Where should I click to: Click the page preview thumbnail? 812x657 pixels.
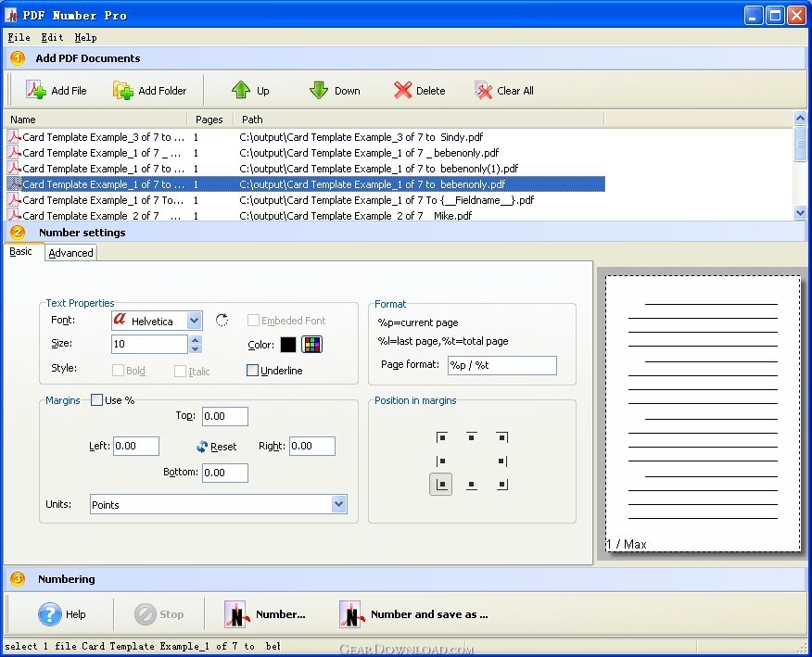click(x=704, y=413)
